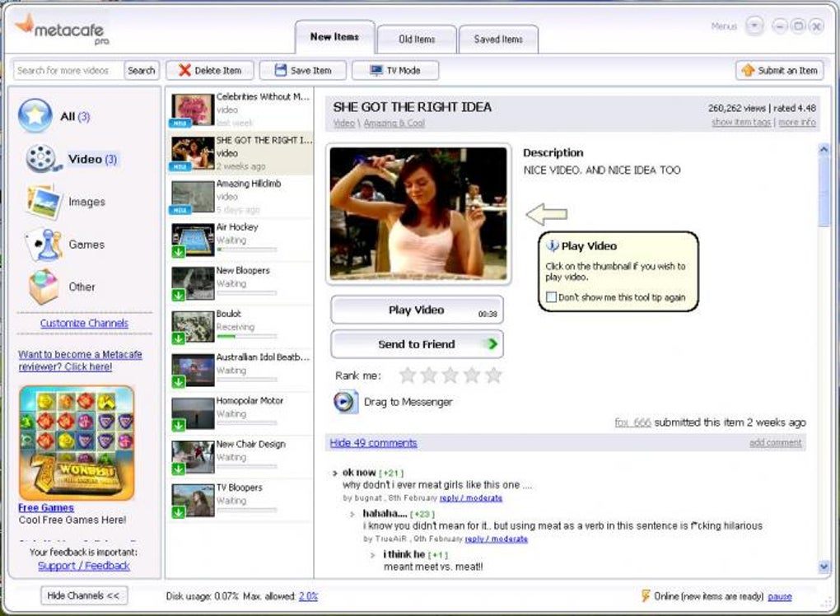Click Hide Channels button
The width and height of the screenshot is (840, 616).
click(x=83, y=595)
